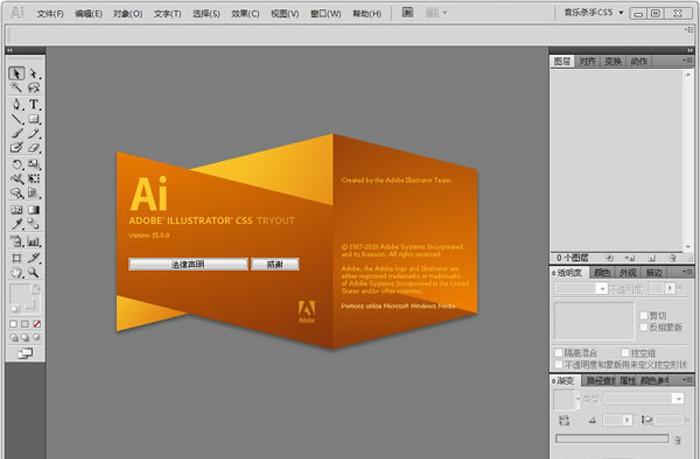700x459 pixels.
Task: Click the gradient fill swatch in 渐变 panel
Action: pyautogui.click(x=563, y=399)
